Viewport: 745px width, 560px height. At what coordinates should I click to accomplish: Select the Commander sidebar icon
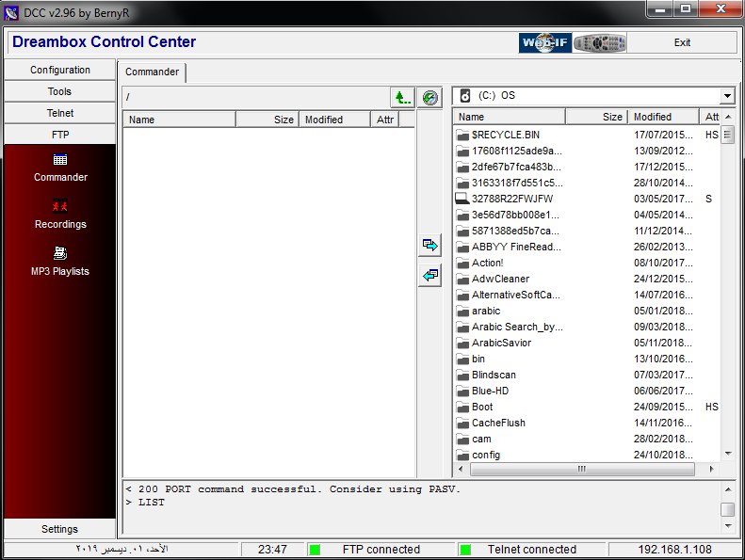point(60,160)
